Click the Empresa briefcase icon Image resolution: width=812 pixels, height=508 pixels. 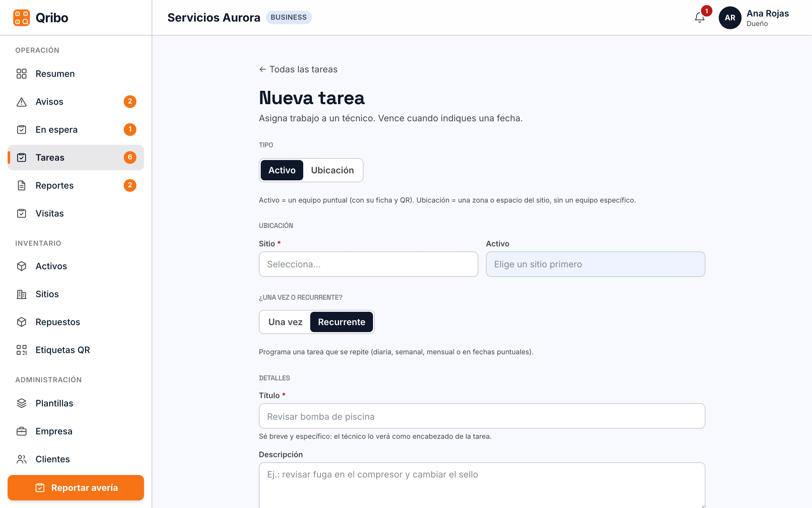[22, 431]
